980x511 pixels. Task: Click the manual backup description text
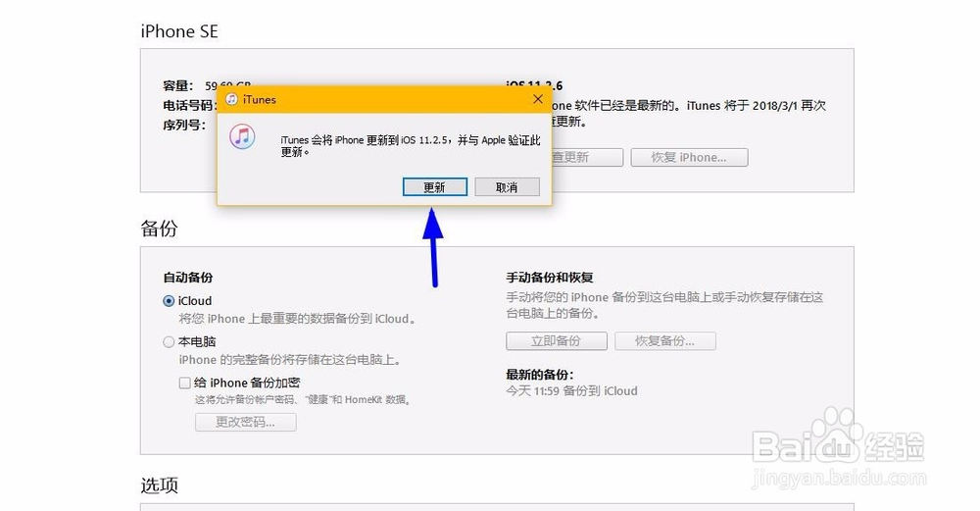(665, 305)
